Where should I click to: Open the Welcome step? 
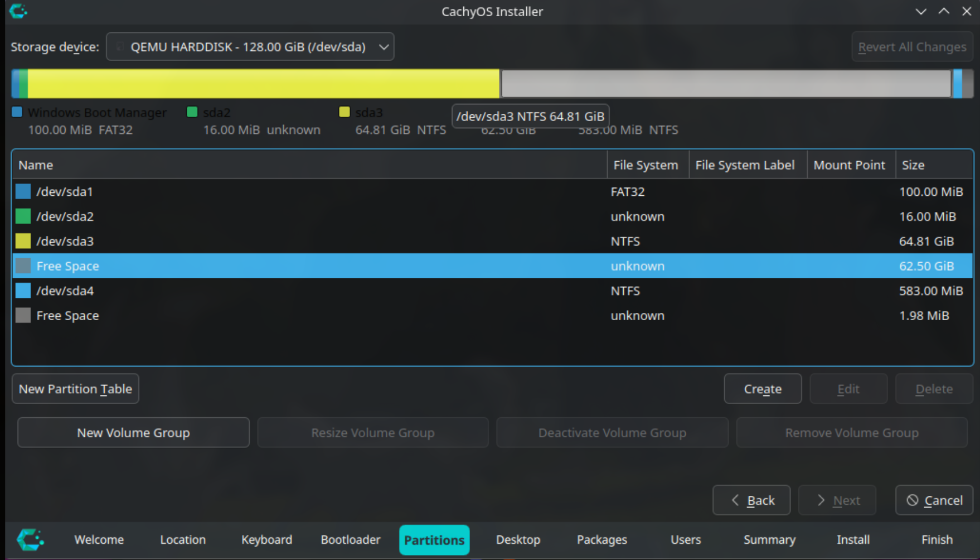pyautogui.click(x=99, y=539)
